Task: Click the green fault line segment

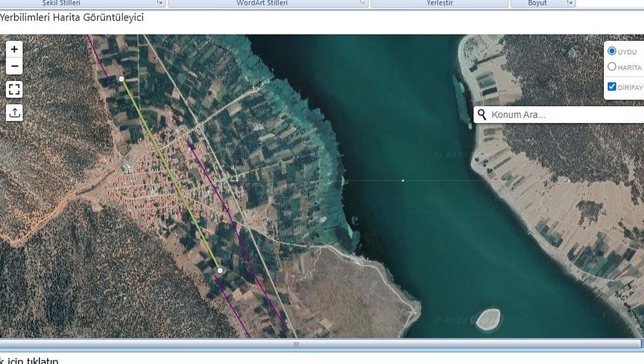Action: tap(171, 175)
